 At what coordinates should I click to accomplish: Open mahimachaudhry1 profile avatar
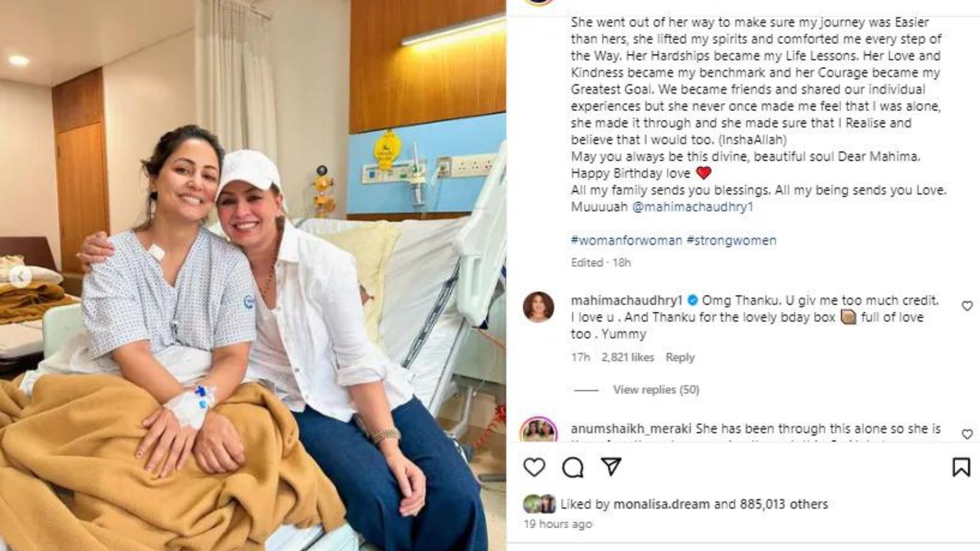point(538,307)
